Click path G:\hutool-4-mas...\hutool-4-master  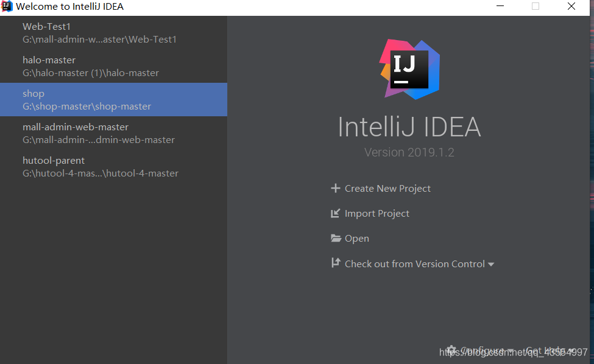pos(101,173)
